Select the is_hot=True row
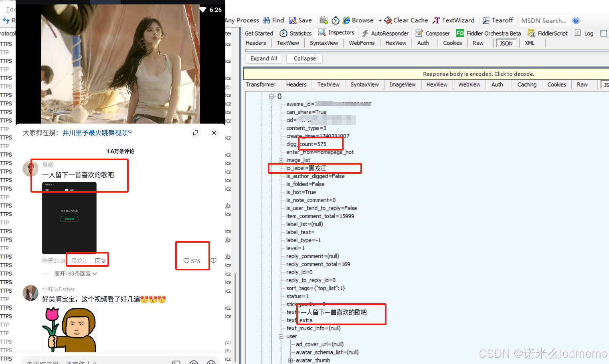The image size is (609, 364). click(x=301, y=192)
